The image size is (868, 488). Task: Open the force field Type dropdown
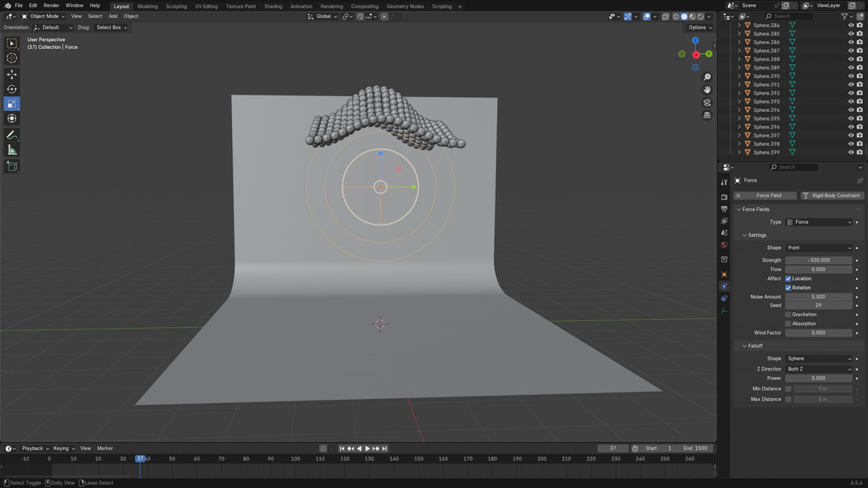[x=820, y=222]
